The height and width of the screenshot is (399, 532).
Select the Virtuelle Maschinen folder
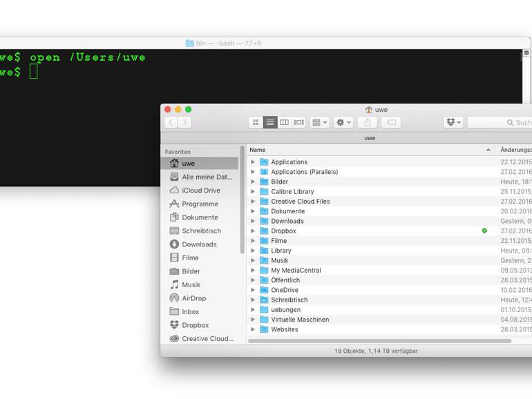click(x=389, y=320)
